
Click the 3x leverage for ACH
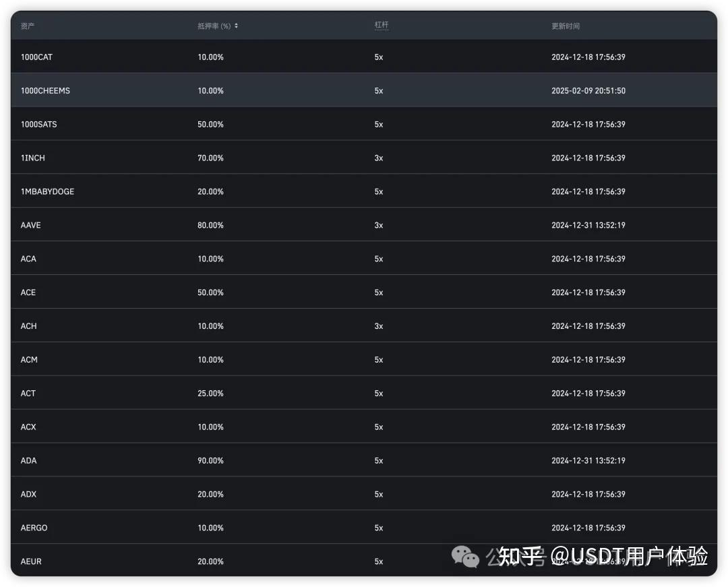pyautogui.click(x=379, y=326)
